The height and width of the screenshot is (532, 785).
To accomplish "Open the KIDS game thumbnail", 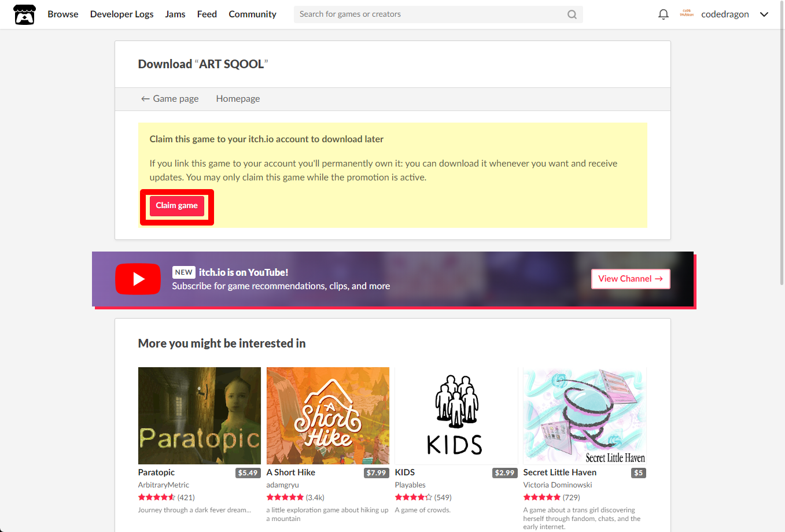I will [x=456, y=416].
